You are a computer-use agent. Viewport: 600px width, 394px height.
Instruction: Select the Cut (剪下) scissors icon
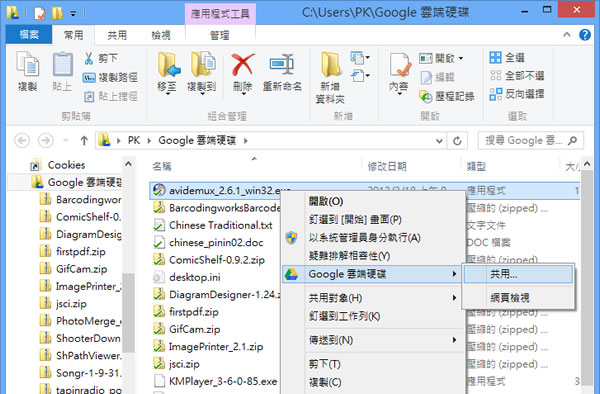coord(89,59)
